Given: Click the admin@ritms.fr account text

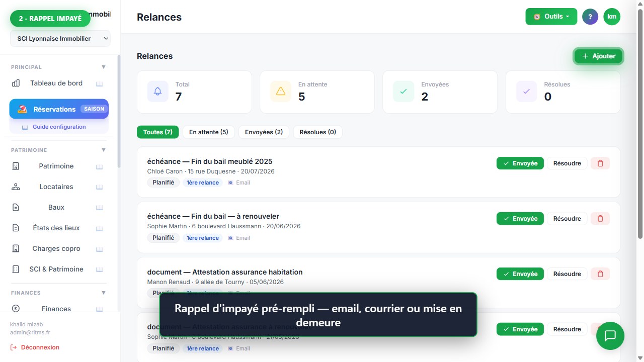Looking at the screenshot, I should click(x=30, y=332).
